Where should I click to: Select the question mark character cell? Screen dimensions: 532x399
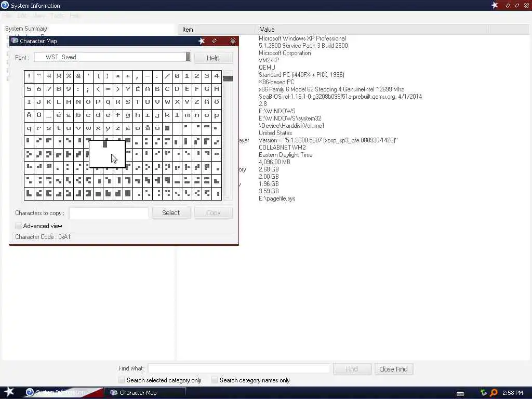(x=128, y=89)
